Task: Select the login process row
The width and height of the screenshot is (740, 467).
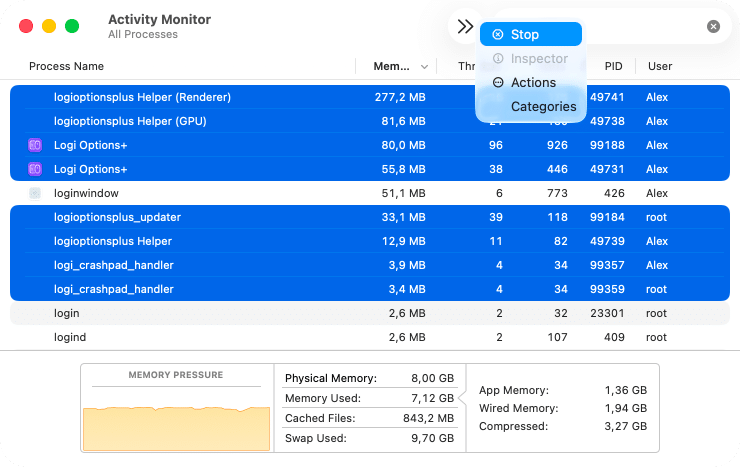Action: (x=66, y=313)
